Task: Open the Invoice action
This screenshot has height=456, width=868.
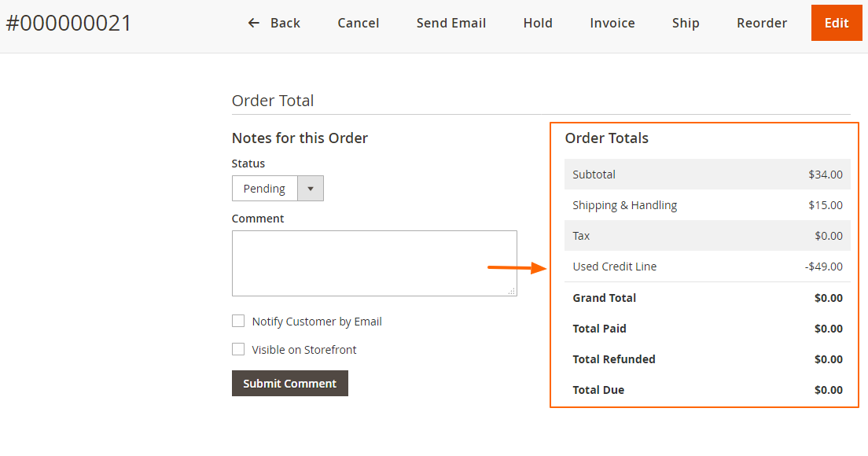Action: 612,24
